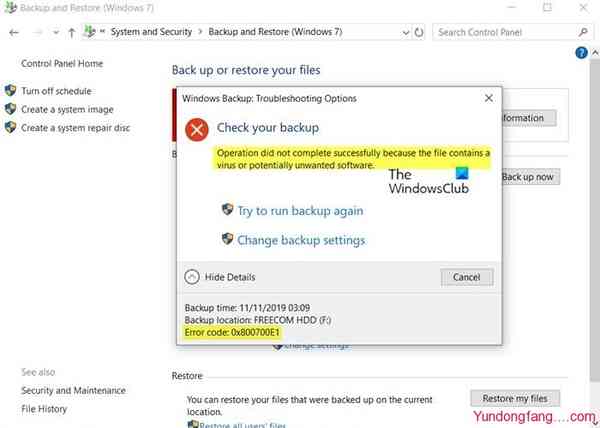
Task: Select System and Security breadcrumb
Action: coord(154,32)
